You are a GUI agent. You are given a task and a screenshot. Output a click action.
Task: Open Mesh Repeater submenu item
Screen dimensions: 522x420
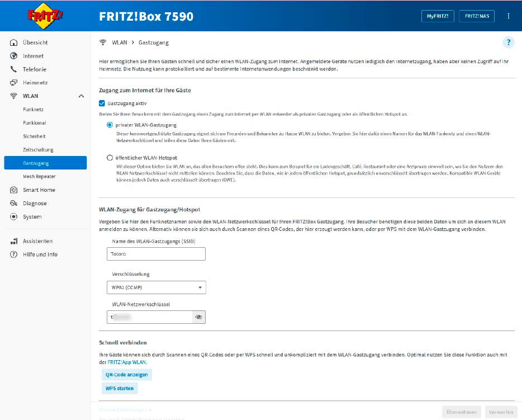click(x=39, y=176)
